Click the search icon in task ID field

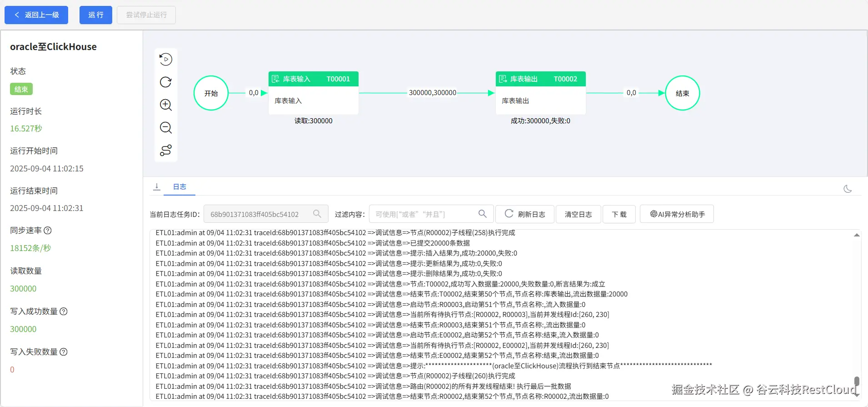click(317, 214)
